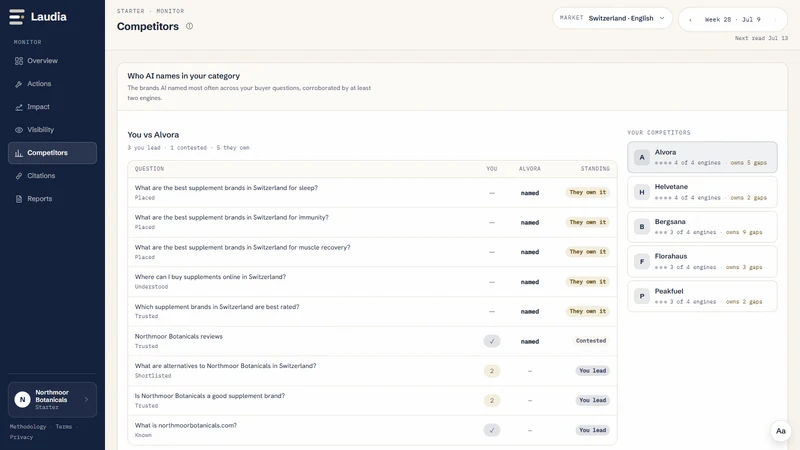The image size is (800, 450).
Task: Navigate to Visibility
Action: [x=52, y=130]
